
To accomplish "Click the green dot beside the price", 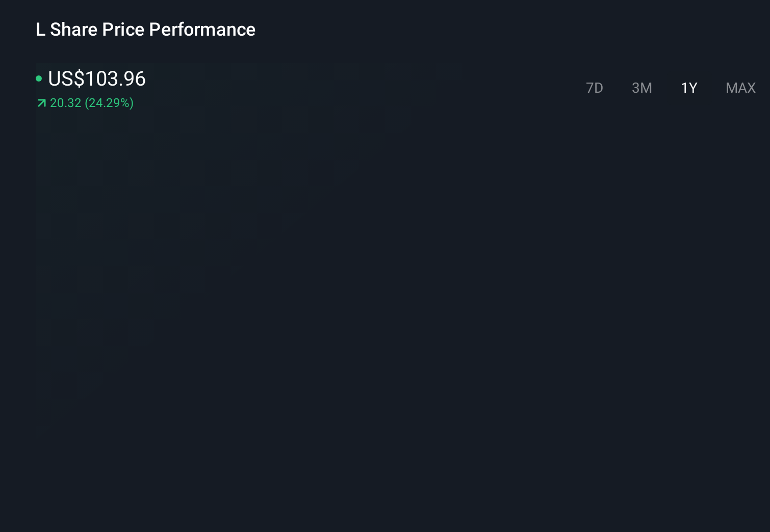I will click(39, 78).
